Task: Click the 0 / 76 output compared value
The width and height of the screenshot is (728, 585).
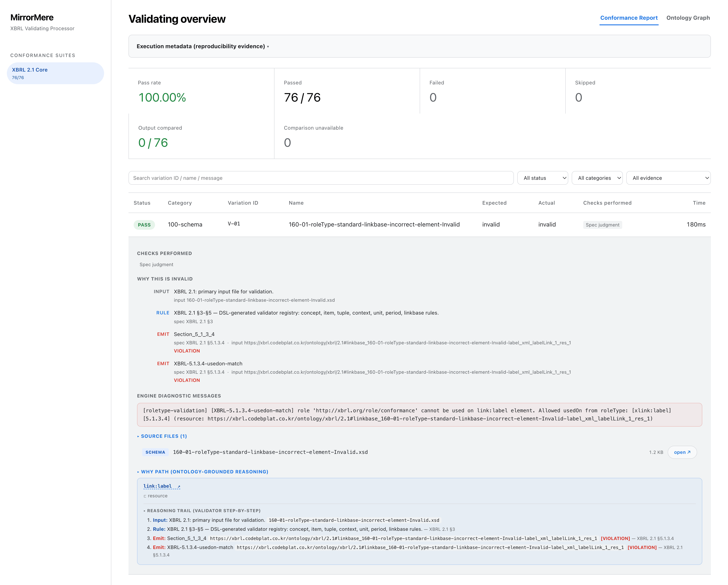Action: pyautogui.click(x=153, y=143)
